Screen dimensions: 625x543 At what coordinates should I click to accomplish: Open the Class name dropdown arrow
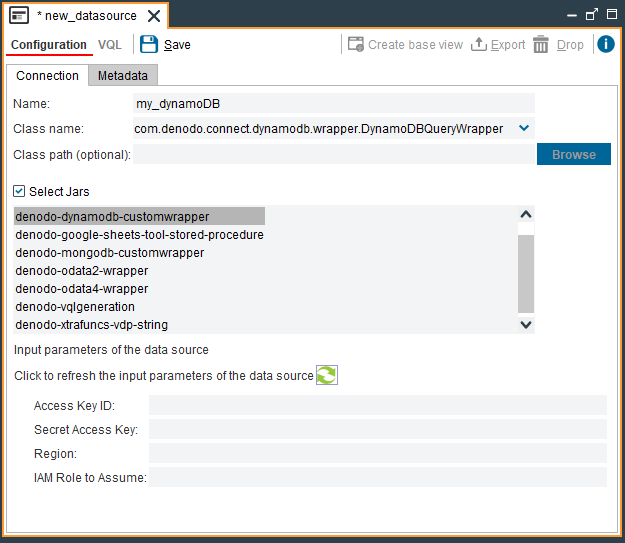(x=524, y=128)
